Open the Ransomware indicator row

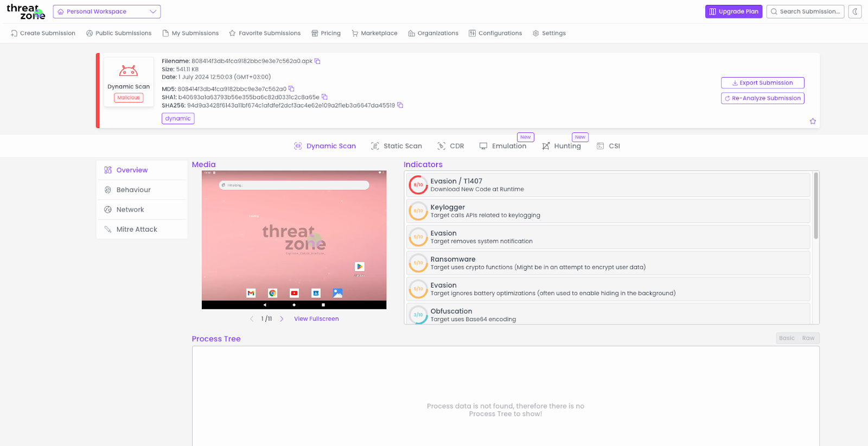point(608,263)
